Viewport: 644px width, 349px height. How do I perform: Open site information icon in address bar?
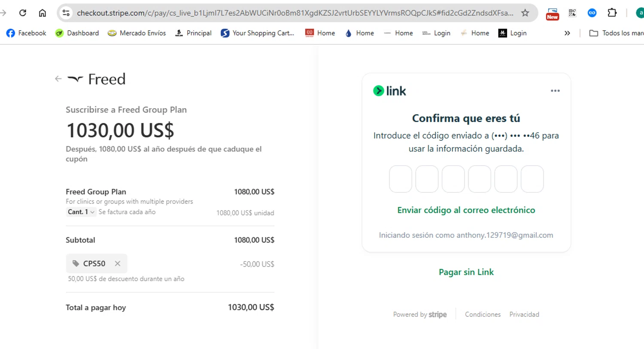coord(66,13)
